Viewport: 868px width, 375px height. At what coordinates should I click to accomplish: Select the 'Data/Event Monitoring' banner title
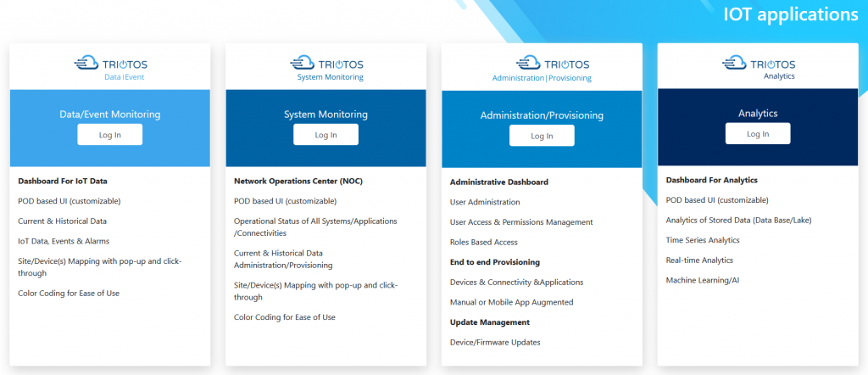tap(110, 115)
